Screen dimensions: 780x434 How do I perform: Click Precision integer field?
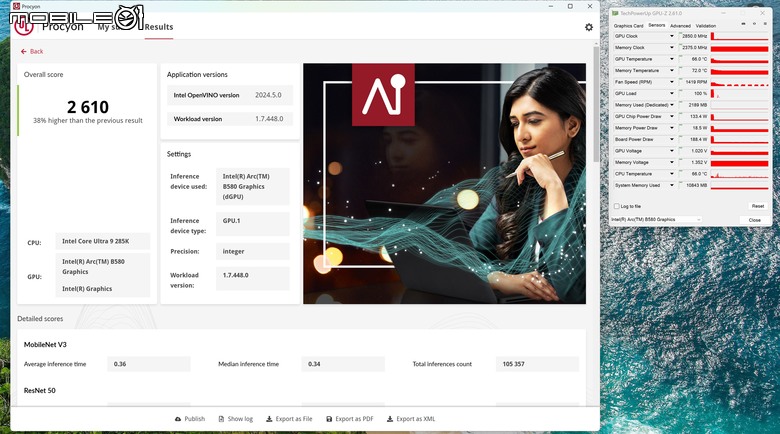[252, 251]
